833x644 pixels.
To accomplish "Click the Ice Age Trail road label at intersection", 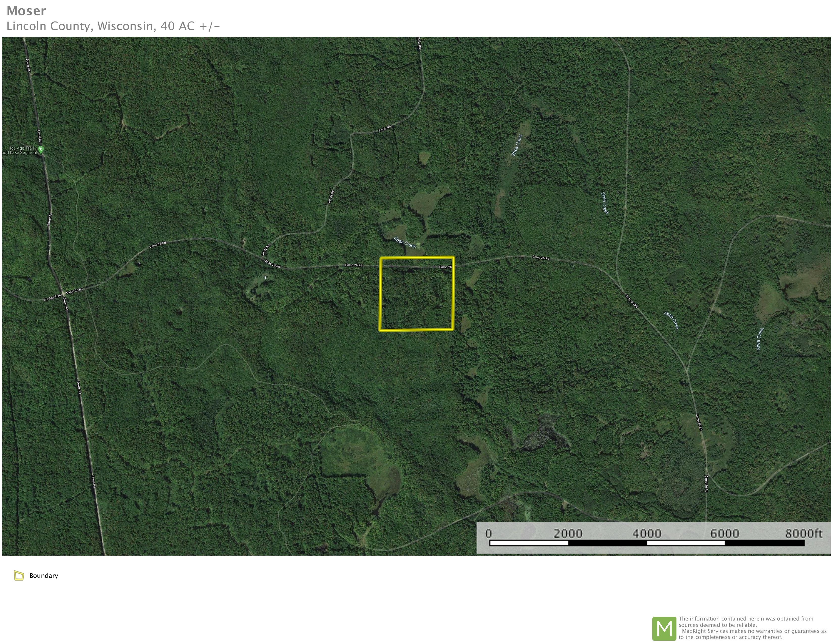I will click(x=52, y=298).
